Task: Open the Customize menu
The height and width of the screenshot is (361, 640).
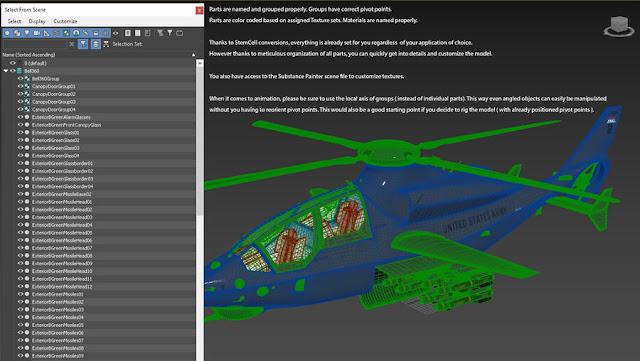Action: point(65,21)
